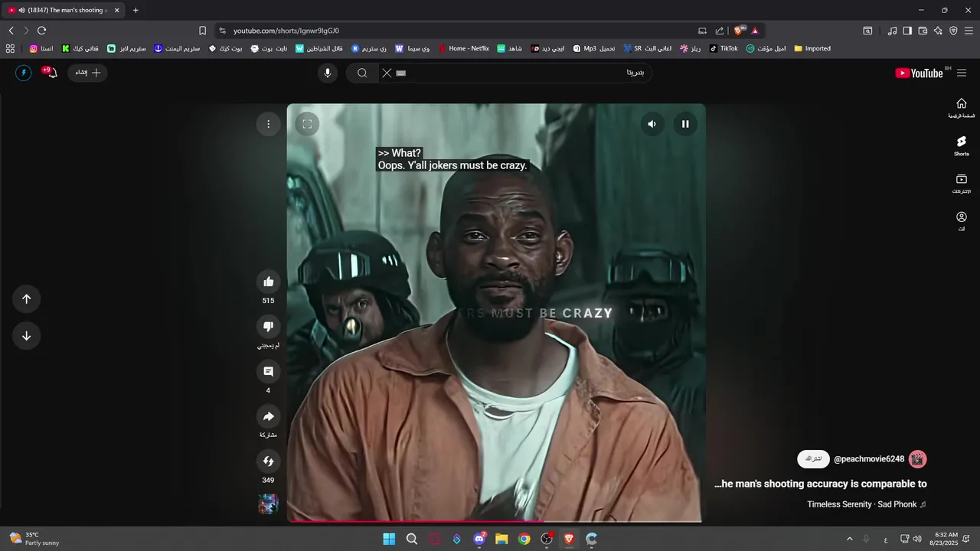The width and height of the screenshot is (980, 551).
Task: Reload the page
Action: (x=41, y=31)
